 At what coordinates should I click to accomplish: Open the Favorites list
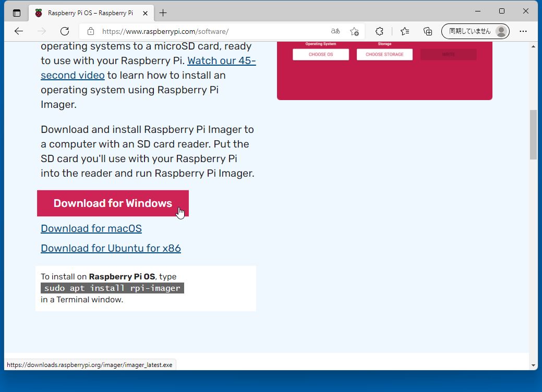pos(405,31)
